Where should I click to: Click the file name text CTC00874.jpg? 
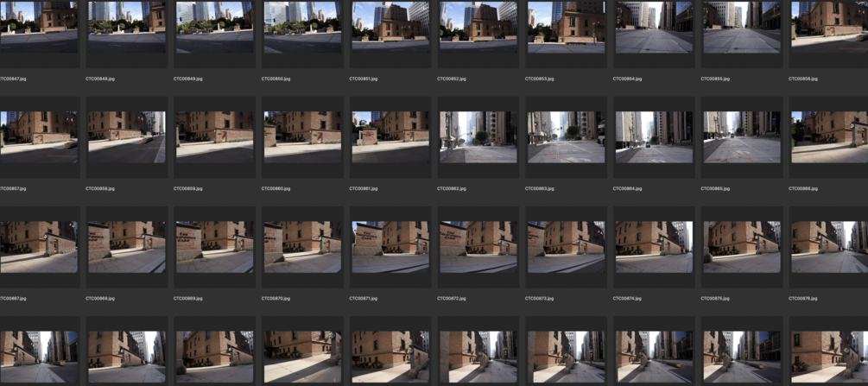point(627,298)
